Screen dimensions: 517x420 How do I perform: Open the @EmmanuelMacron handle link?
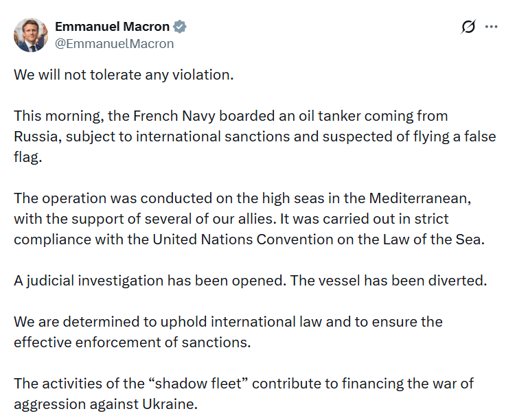(x=114, y=44)
